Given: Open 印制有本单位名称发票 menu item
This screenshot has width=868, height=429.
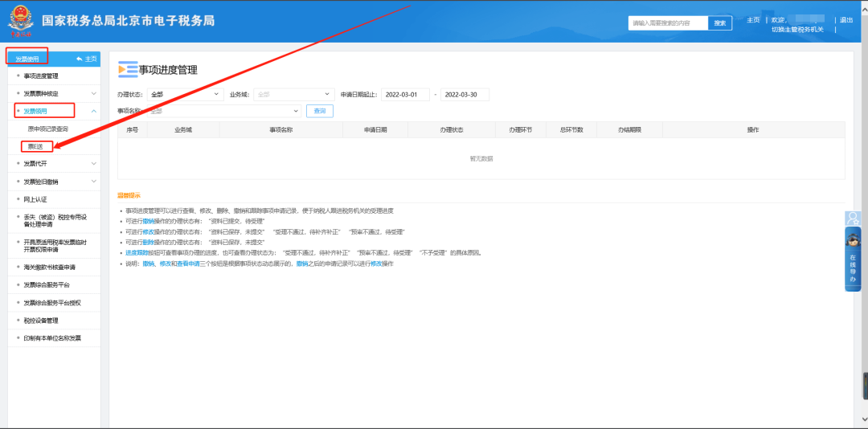Looking at the screenshot, I should 52,338.
